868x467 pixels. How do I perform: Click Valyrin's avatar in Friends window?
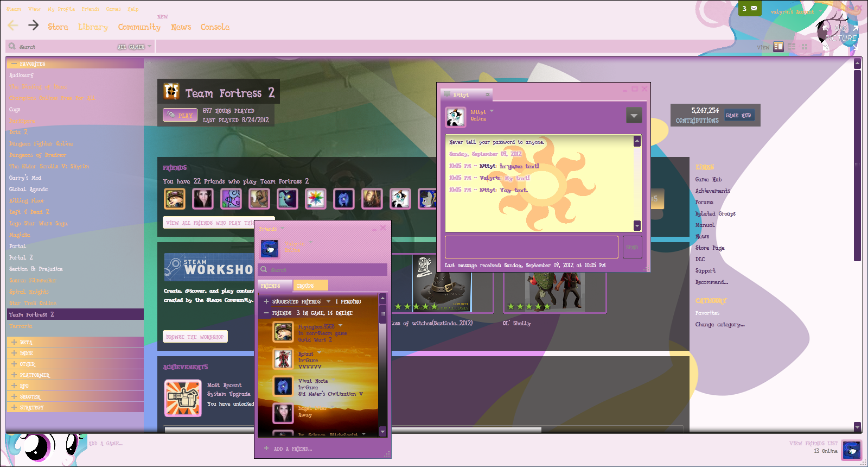(x=270, y=249)
